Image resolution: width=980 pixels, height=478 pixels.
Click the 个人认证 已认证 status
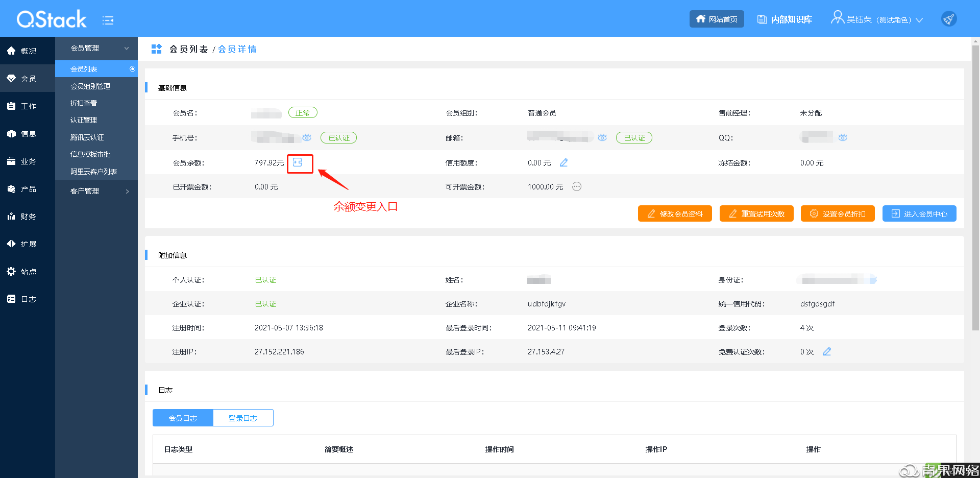[x=265, y=280]
